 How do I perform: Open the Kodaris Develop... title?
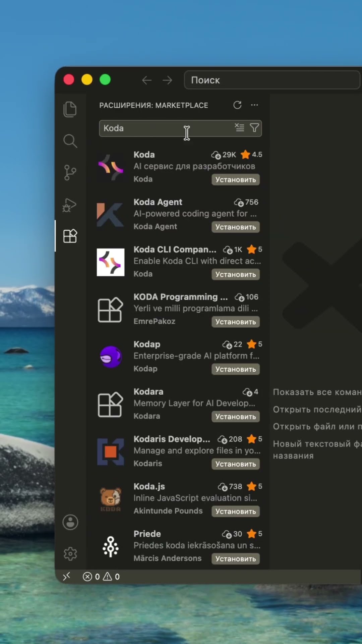tap(172, 439)
